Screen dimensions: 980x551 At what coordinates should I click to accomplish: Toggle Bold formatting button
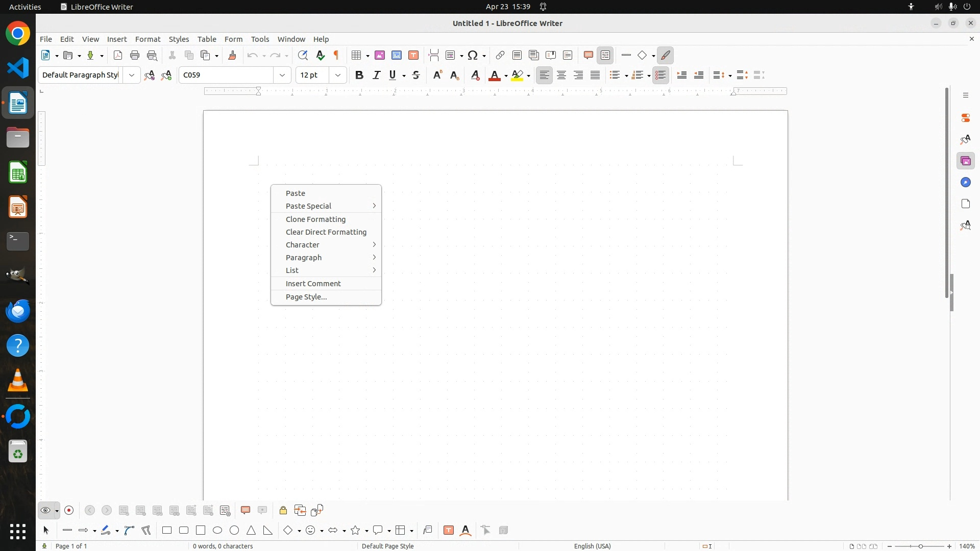tap(359, 75)
